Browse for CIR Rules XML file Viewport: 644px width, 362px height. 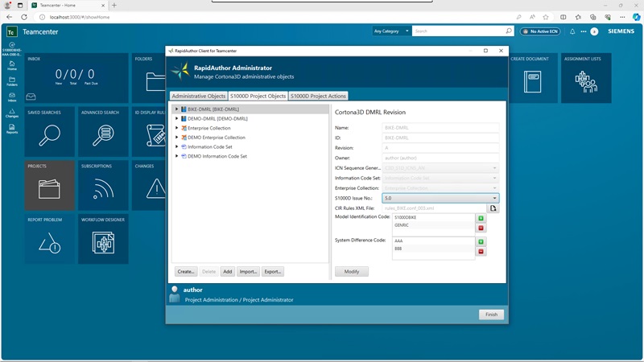coord(493,208)
